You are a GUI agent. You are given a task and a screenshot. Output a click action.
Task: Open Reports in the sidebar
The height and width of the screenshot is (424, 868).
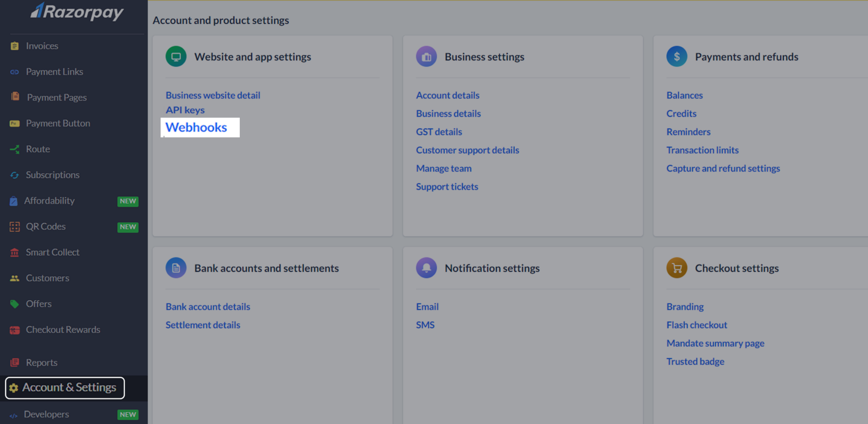point(42,363)
